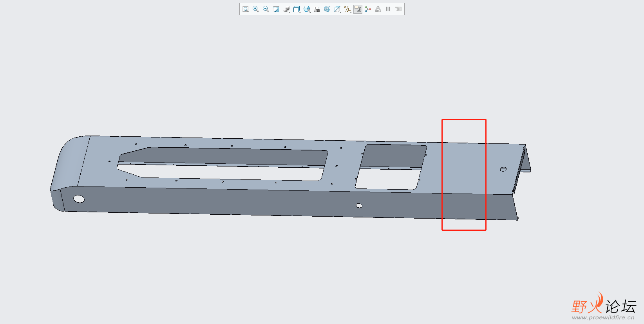This screenshot has width=644, height=324.
Task: Open the rendering options with the spheres icon
Action: (286, 9)
